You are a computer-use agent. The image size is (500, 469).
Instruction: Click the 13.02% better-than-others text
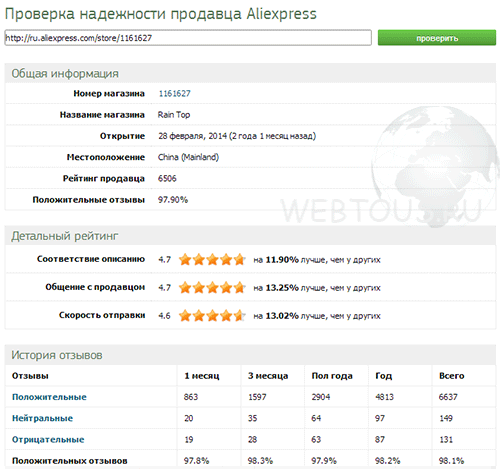point(317,316)
